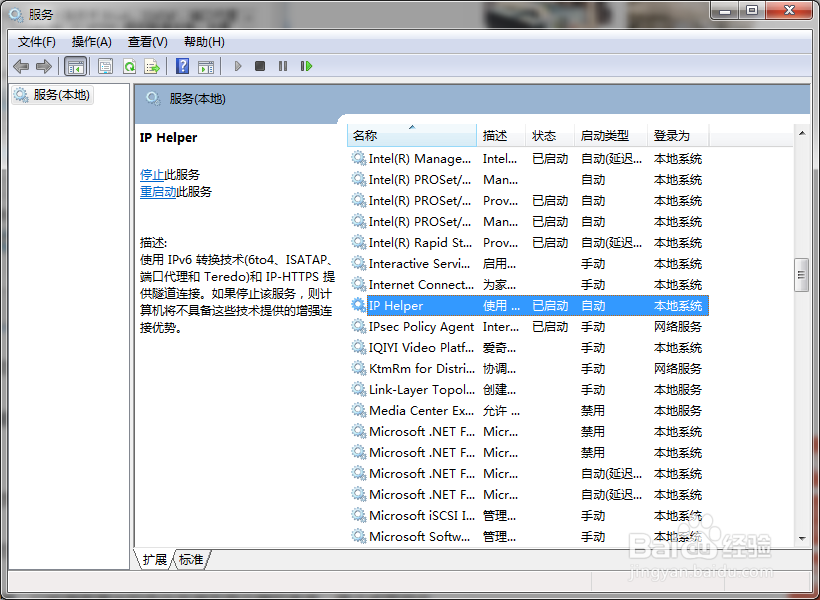Select the IPsec Policy Agent service row
The width and height of the screenshot is (820, 600).
(x=420, y=326)
